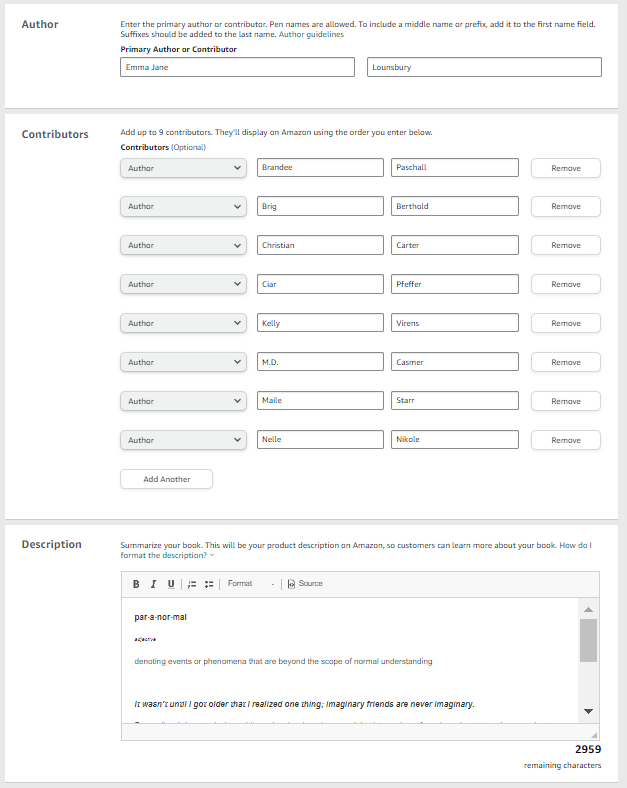627x788 pixels.
Task: Open role dropdown for Brig Berthold
Action: [x=183, y=207]
